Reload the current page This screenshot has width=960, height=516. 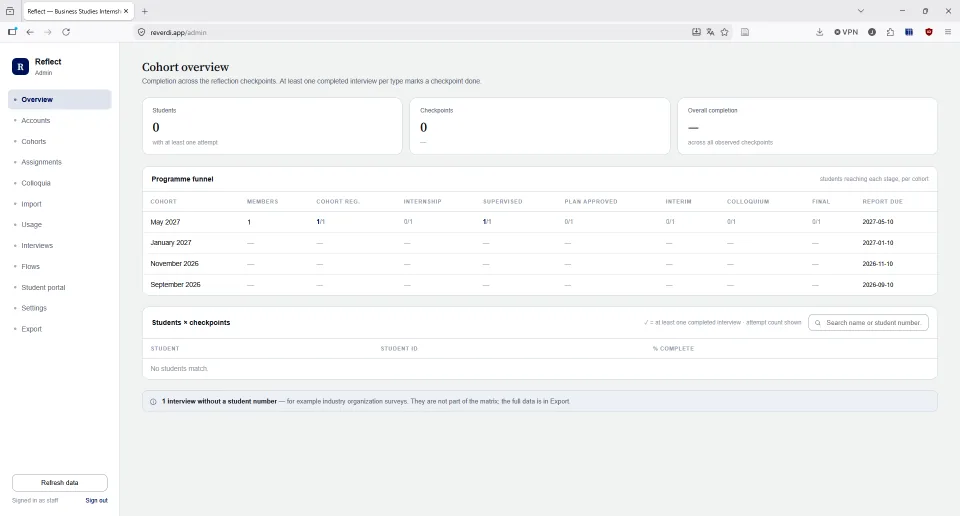click(x=66, y=32)
